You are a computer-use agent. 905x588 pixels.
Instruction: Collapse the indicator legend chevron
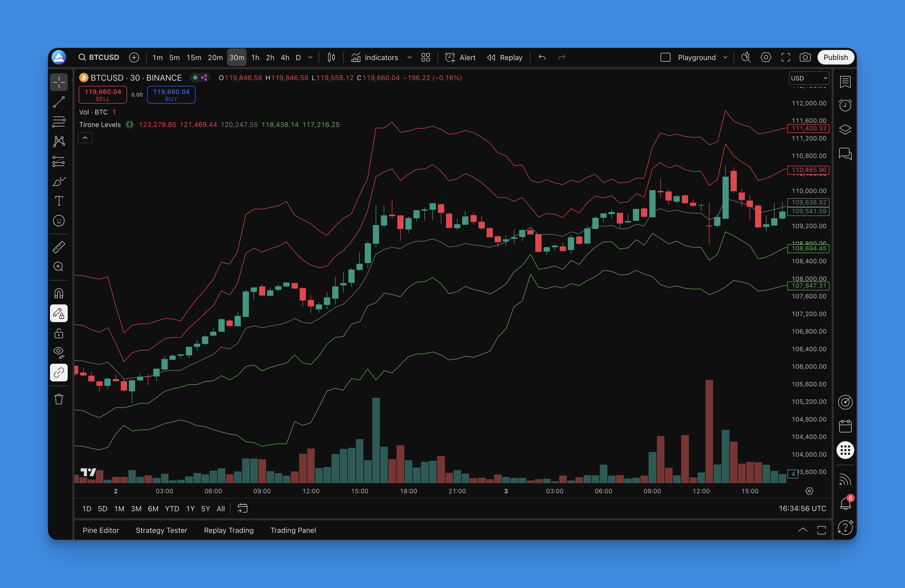coord(85,138)
